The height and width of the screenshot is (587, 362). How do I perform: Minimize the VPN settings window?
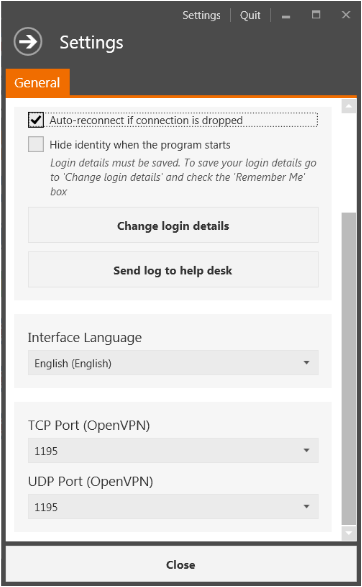[x=286, y=16]
